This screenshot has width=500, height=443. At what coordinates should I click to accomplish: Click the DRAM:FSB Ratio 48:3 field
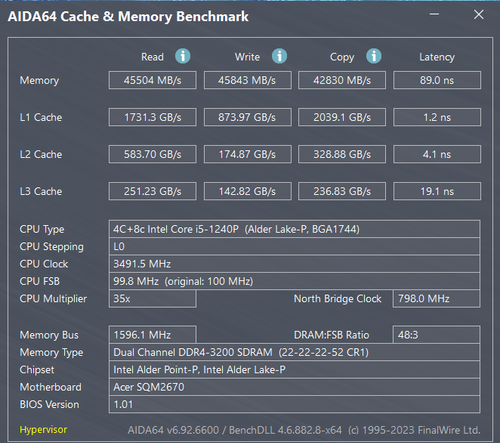tap(436, 335)
